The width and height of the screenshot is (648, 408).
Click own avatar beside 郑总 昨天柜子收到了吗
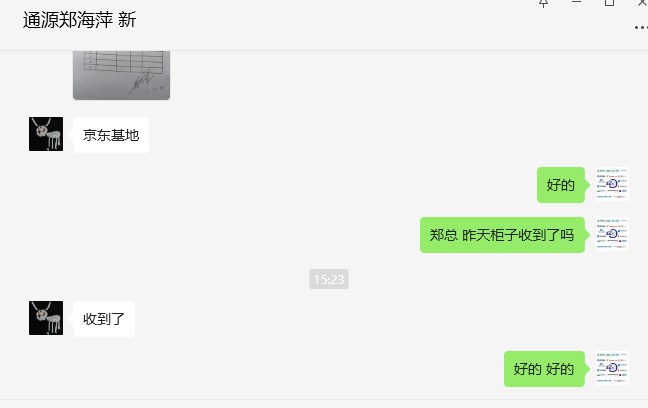pos(612,234)
